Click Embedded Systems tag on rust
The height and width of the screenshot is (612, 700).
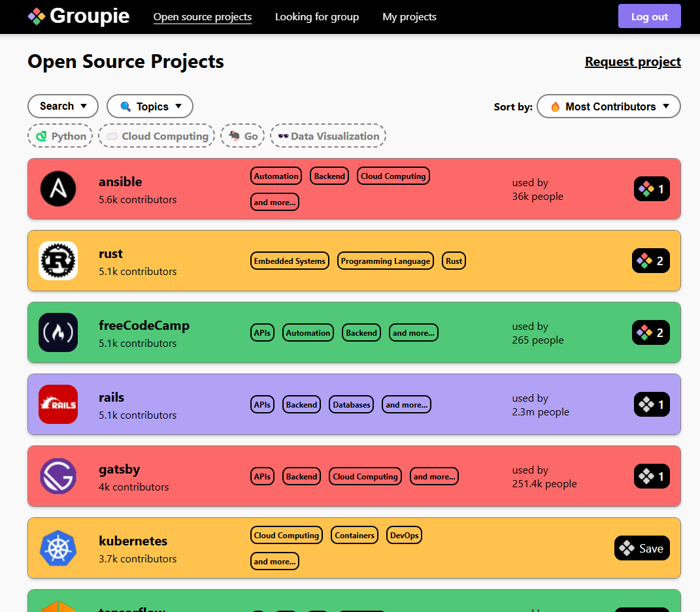pyautogui.click(x=290, y=261)
